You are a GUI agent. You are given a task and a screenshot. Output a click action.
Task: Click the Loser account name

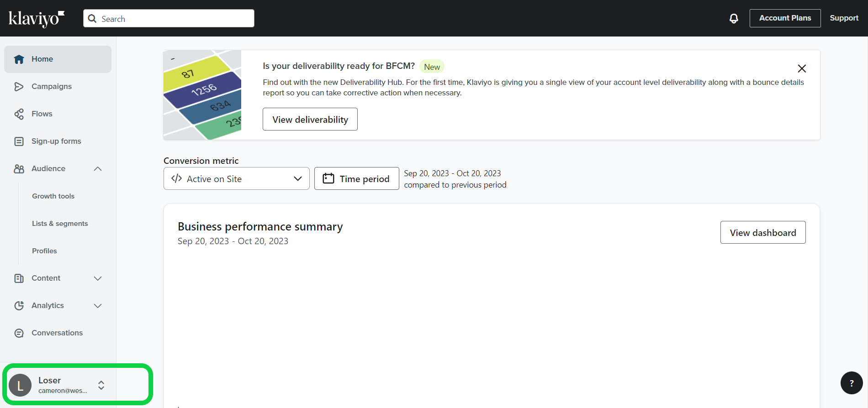(x=49, y=380)
